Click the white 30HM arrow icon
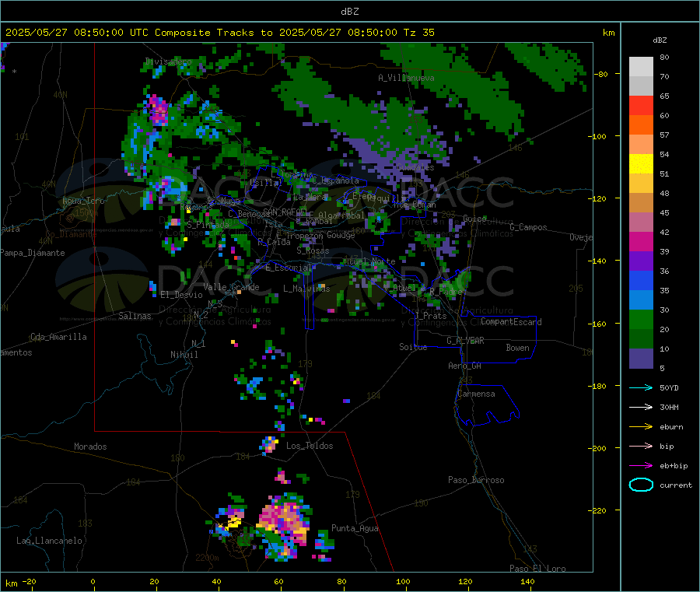Screen dimensions: 700x592 (x=641, y=407)
